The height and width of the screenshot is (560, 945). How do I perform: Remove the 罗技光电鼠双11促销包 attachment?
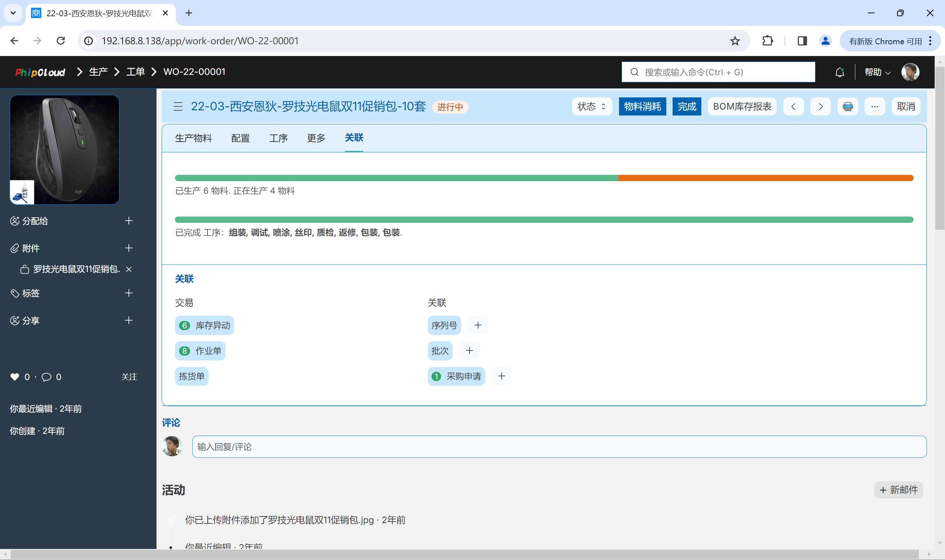129,269
